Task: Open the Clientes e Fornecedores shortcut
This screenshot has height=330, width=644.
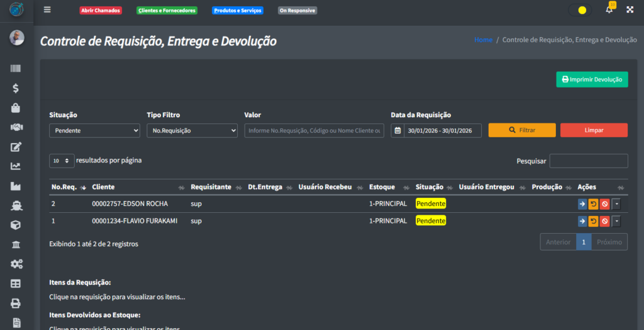Action: pyautogui.click(x=167, y=11)
